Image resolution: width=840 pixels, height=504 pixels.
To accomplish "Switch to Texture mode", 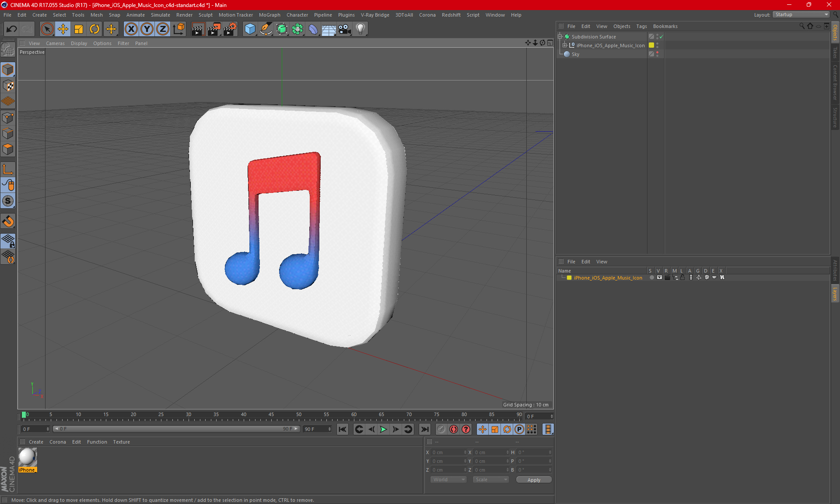I will [x=8, y=86].
